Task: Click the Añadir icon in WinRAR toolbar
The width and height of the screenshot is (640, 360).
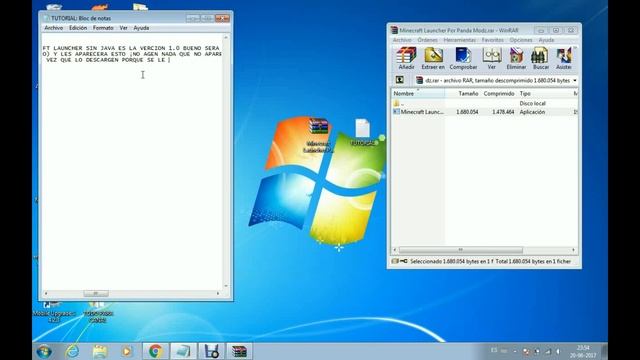Action: coord(406,58)
